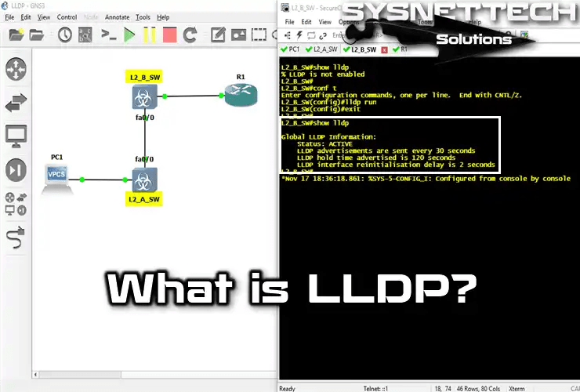Click the Open project folder icon
Image resolution: width=580 pixels, height=392 pixels.
pyautogui.click(x=37, y=35)
